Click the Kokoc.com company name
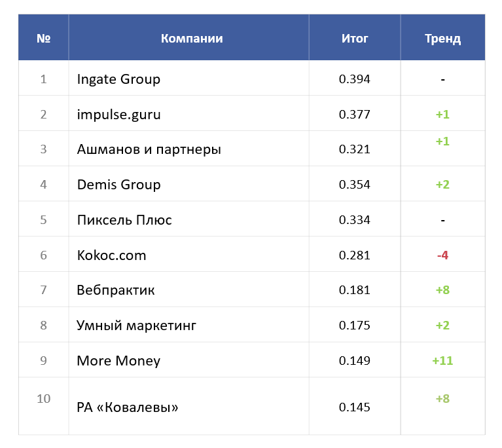Image resolution: width=502 pixels, height=448 pixels. click(x=111, y=255)
